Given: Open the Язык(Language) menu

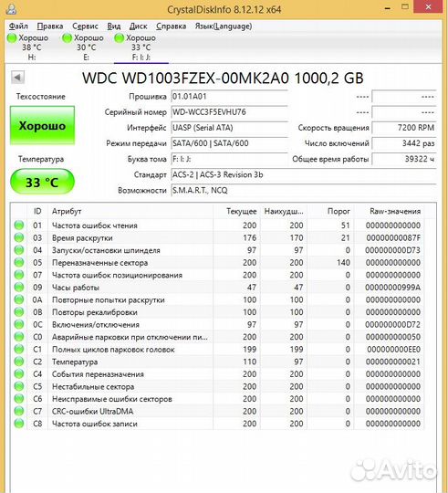Looking at the screenshot, I should (224, 26).
